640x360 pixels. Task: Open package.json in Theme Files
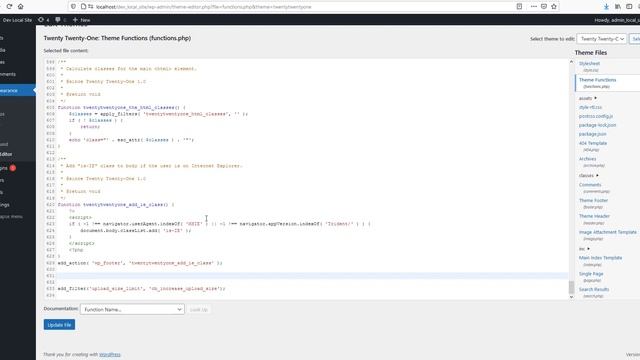point(592,134)
